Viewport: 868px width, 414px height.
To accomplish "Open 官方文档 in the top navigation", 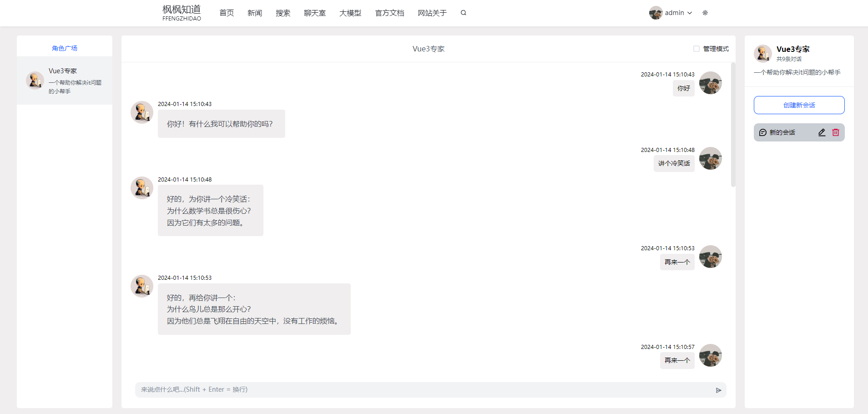I will [389, 13].
